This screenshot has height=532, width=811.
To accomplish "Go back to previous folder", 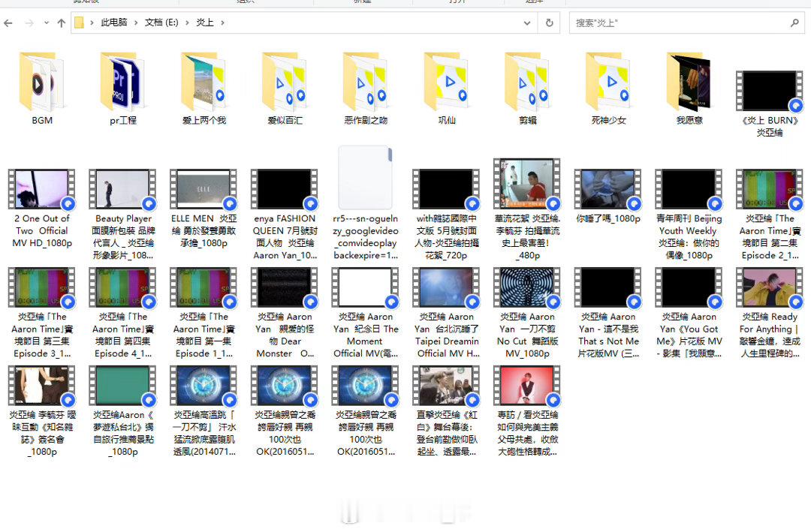I will (8, 23).
